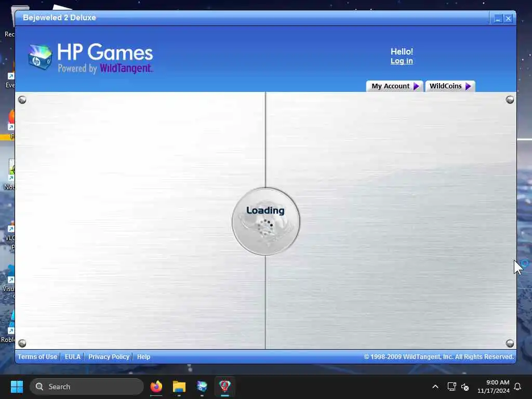Open the Windows Start menu
Image resolution: width=532 pixels, height=399 pixels.
(x=17, y=387)
